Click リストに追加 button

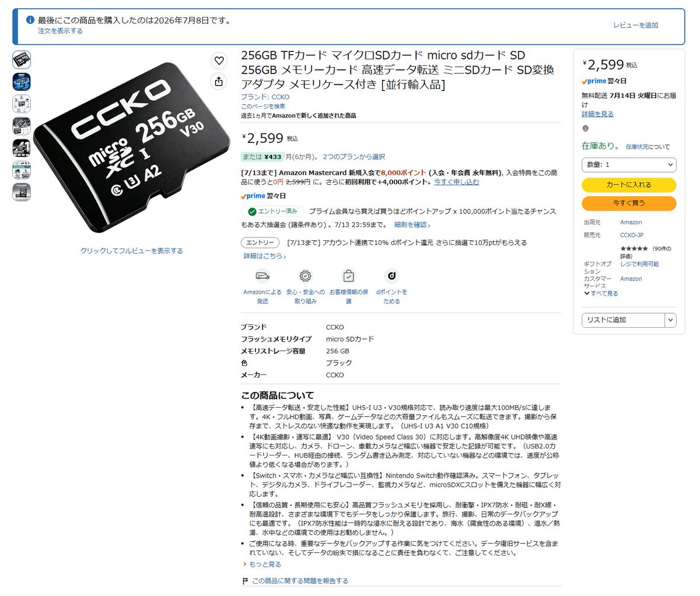click(623, 320)
